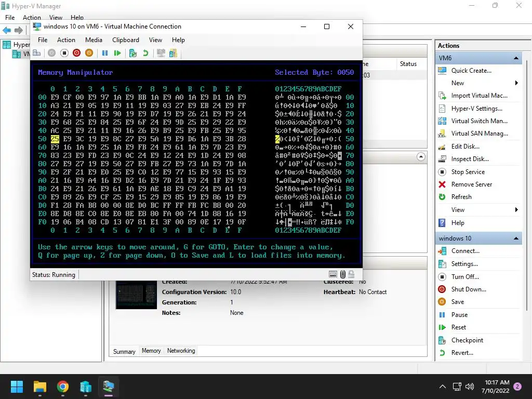Click the Actions pane vertical scrollbar
Viewport: 532px width, 399px height.
coord(527,185)
